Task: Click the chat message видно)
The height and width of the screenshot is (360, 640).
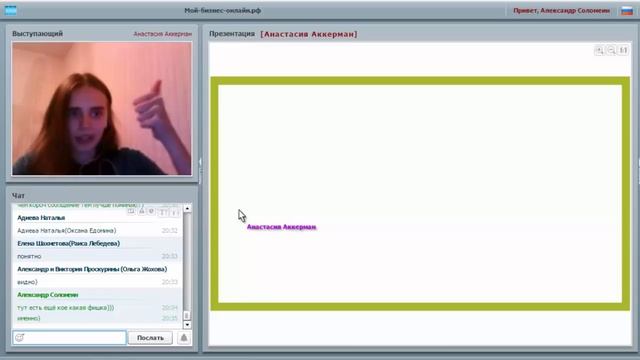Action: (27, 282)
